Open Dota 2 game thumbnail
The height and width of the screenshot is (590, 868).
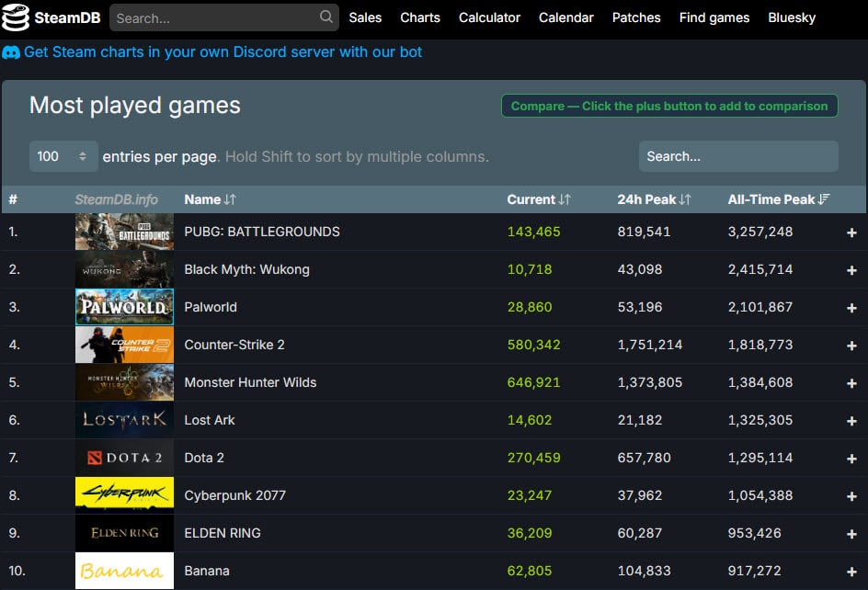click(x=124, y=458)
